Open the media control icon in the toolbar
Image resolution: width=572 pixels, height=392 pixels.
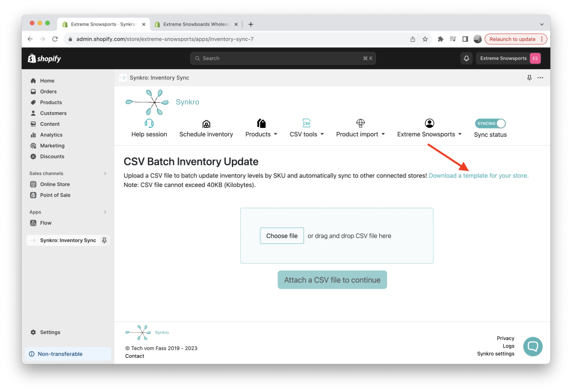coord(452,39)
